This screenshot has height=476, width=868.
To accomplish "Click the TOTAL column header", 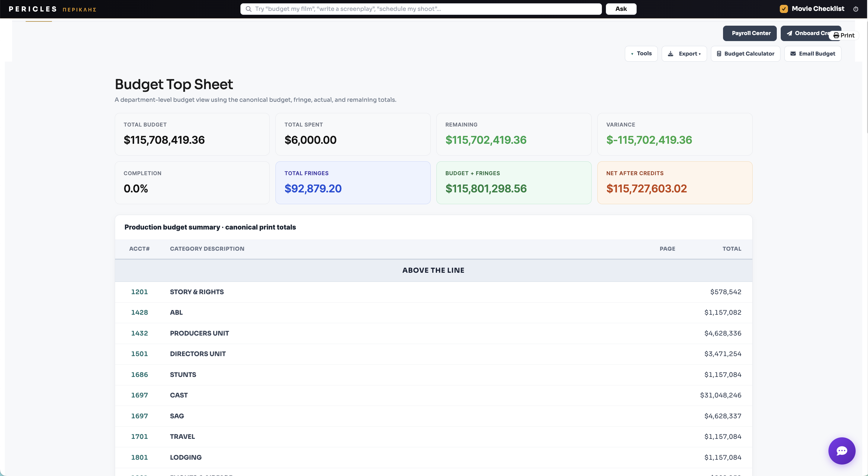I will (732, 249).
